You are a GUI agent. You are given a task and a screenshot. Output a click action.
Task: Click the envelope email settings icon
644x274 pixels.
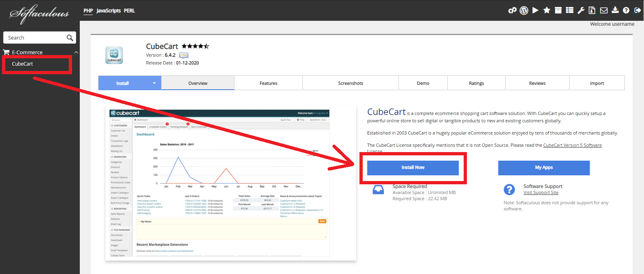[x=604, y=11]
